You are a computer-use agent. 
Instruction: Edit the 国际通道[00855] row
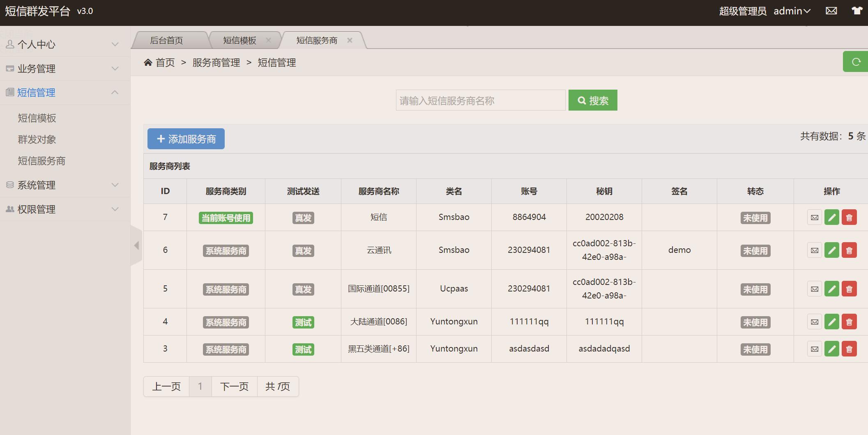point(832,289)
